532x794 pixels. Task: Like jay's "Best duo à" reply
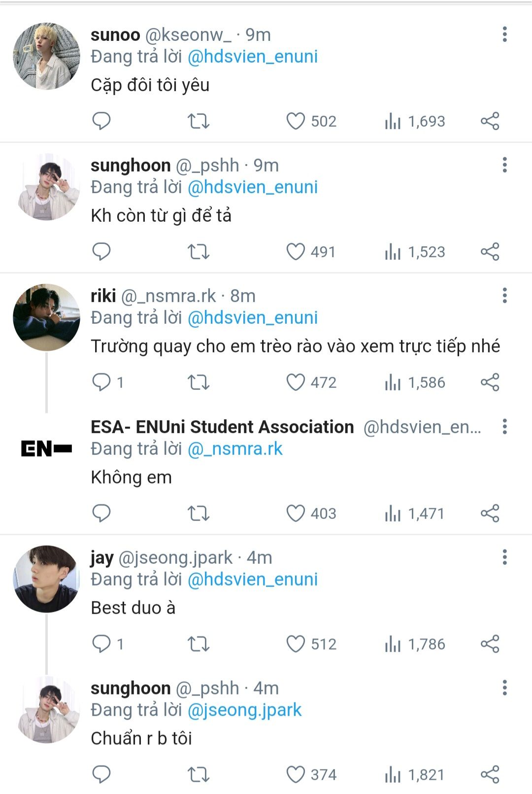coord(296,644)
